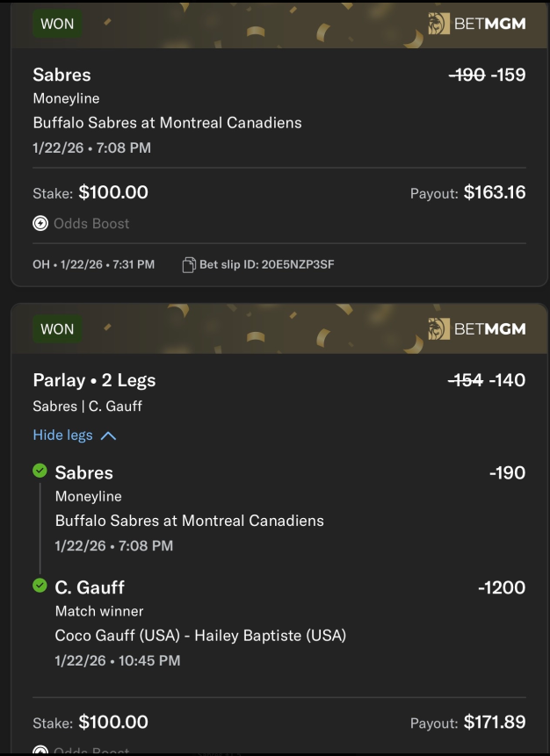Collapse legs using the chevron arrow

[x=109, y=436]
